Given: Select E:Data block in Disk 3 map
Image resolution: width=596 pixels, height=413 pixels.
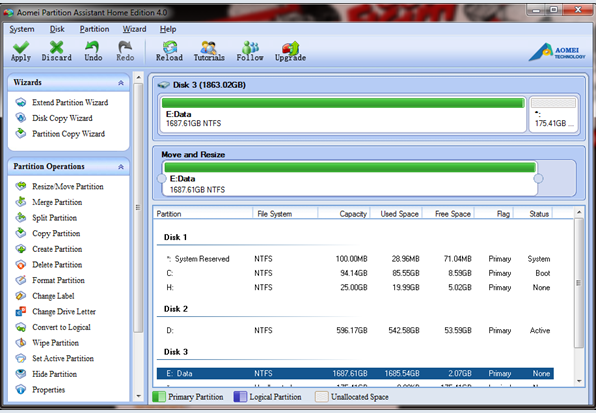Looking at the screenshot, I should click(343, 114).
